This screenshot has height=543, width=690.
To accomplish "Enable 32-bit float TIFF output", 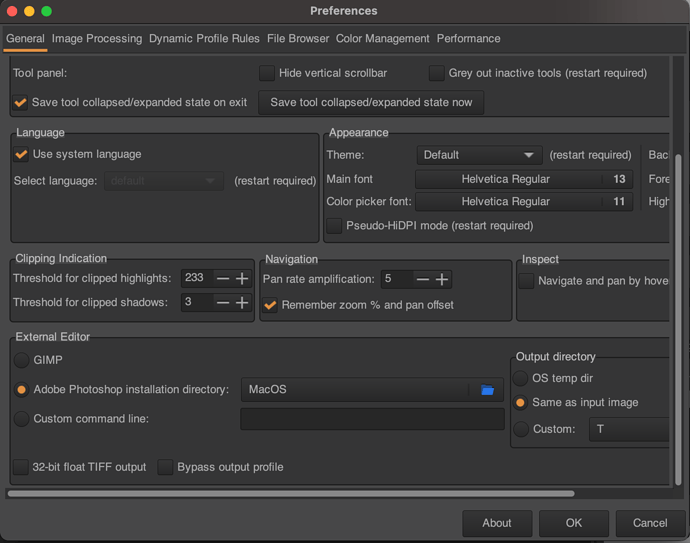I will click(x=21, y=467).
